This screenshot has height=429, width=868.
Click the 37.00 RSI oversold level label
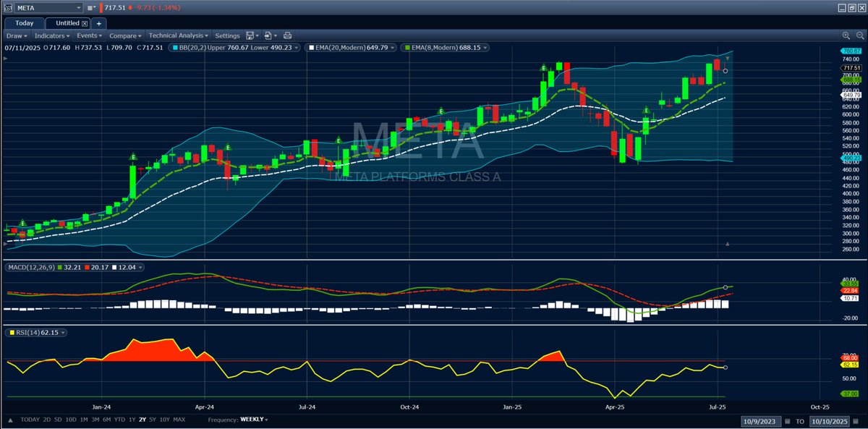point(850,394)
